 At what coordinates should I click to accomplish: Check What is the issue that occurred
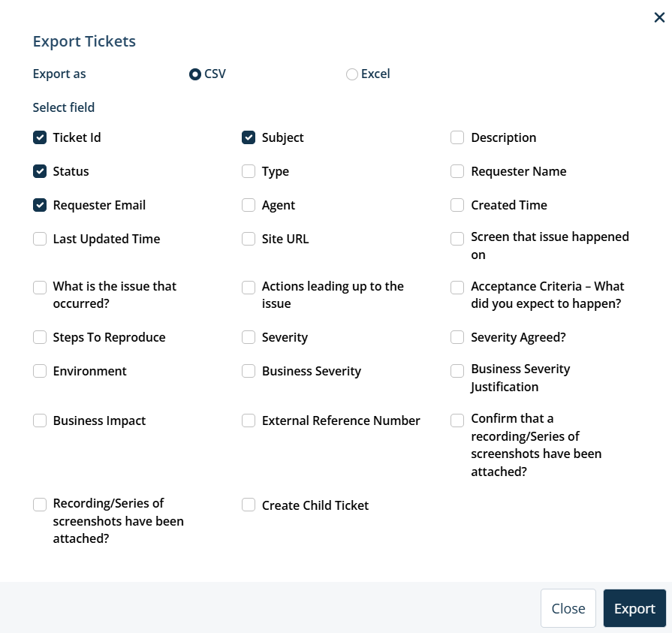pyautogui.click(x=40, y=288)
